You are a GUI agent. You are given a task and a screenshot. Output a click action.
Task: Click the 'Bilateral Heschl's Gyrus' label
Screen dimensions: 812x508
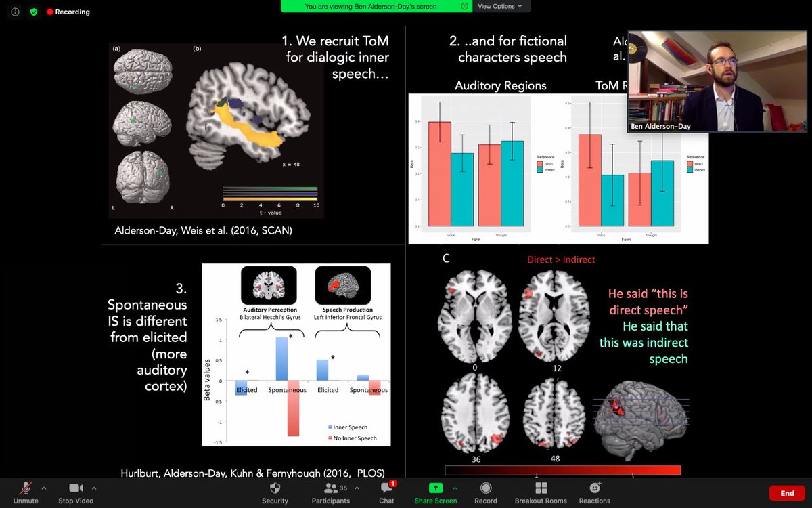[269, 317]
